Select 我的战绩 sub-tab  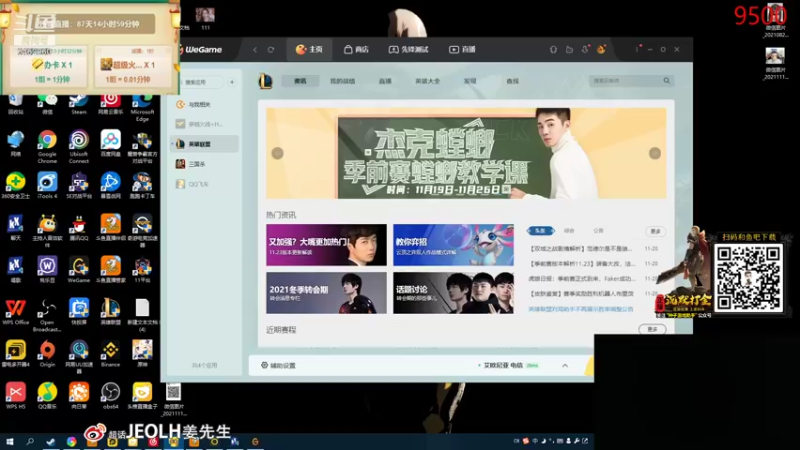click(342, 81)
